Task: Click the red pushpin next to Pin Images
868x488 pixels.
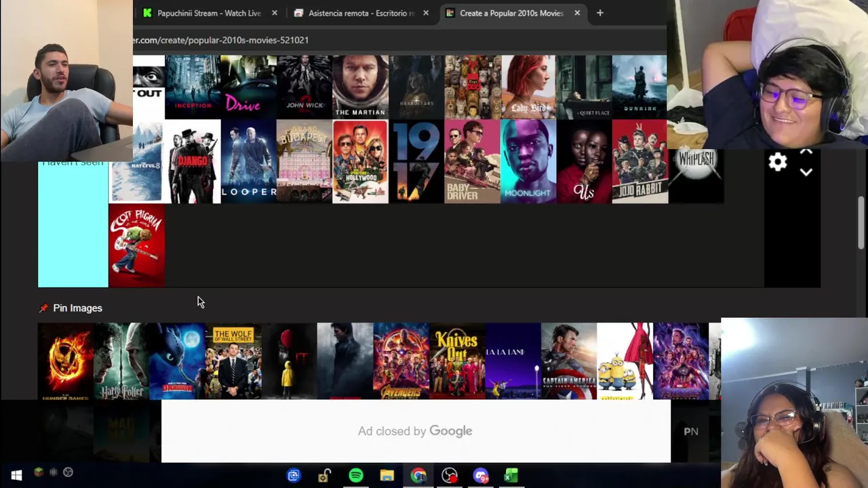Action: coord(43,308)
